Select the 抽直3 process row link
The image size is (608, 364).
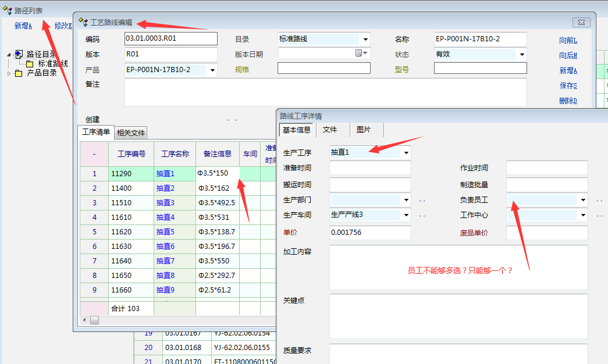[x=165, y=202]
